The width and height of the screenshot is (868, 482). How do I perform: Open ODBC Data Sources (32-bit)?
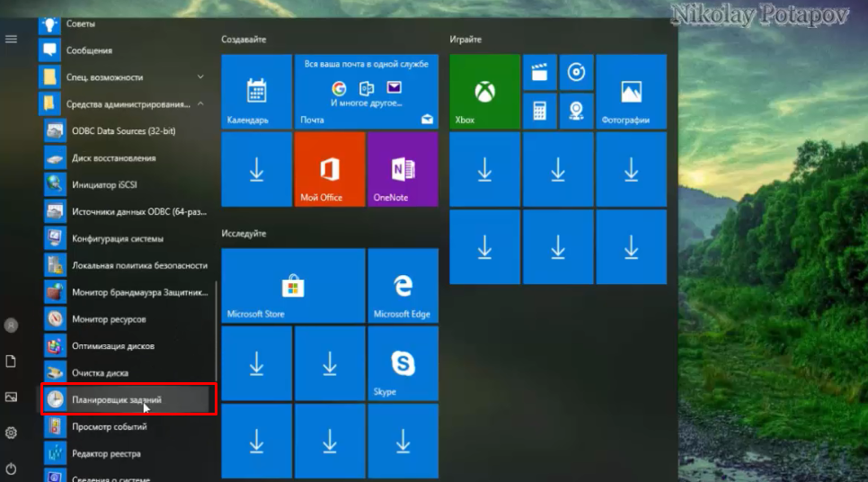[127, 131]
